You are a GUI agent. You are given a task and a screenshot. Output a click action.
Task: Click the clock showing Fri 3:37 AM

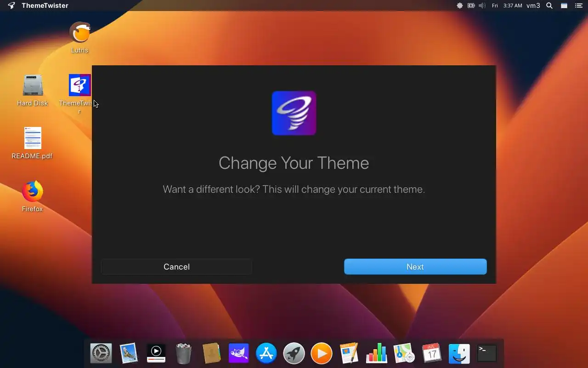(x=507, y=6)
